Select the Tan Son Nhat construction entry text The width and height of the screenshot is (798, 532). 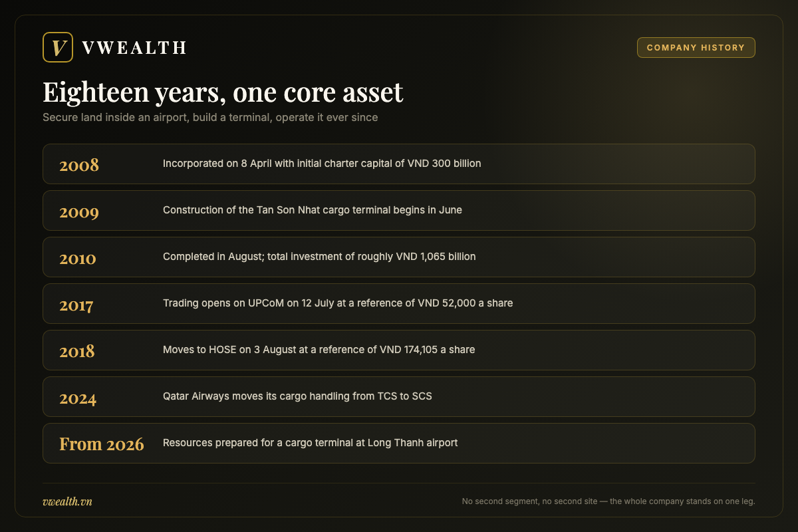point(313,209)
